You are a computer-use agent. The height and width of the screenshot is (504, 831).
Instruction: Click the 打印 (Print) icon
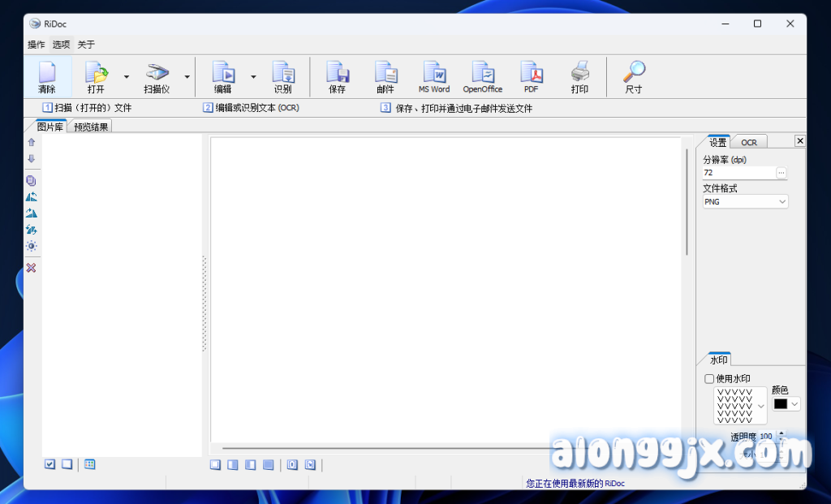[x=579, y=77]
